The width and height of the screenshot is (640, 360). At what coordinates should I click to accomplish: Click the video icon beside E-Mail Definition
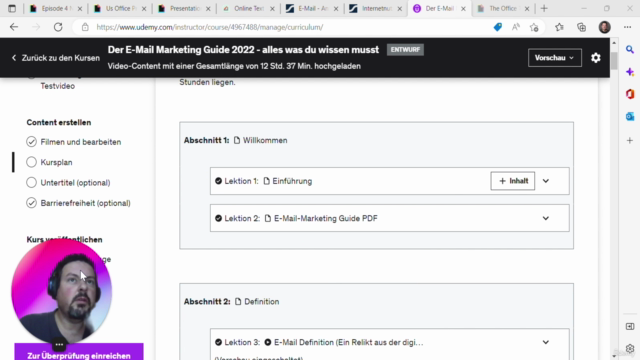point(268,342)
